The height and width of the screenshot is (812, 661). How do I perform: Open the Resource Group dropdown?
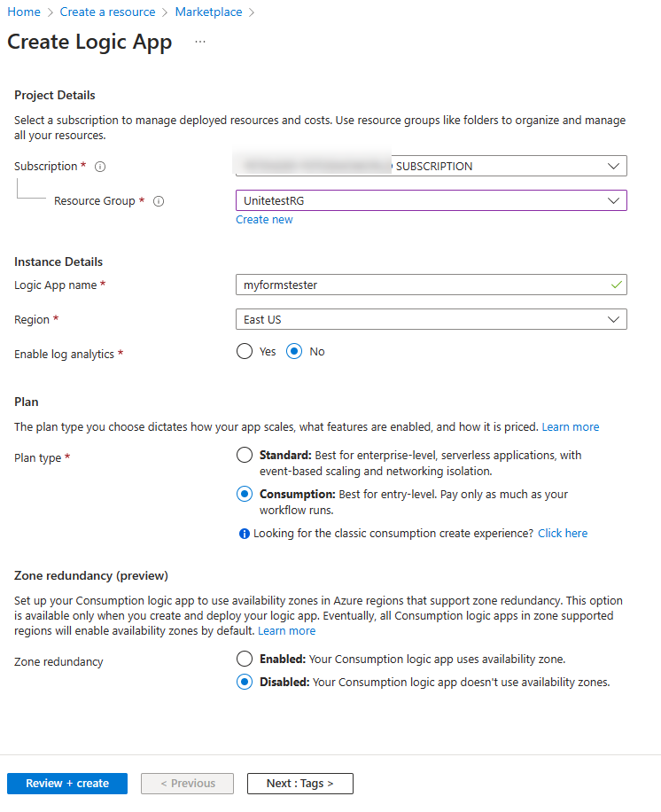tap(613, 200)
